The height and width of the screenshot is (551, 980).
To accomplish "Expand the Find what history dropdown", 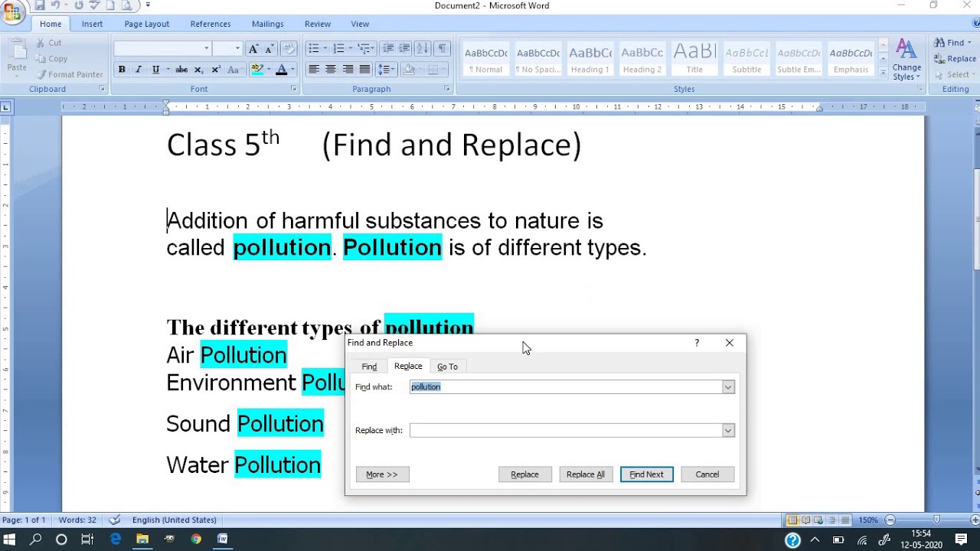I will click(x=728, y=387).
